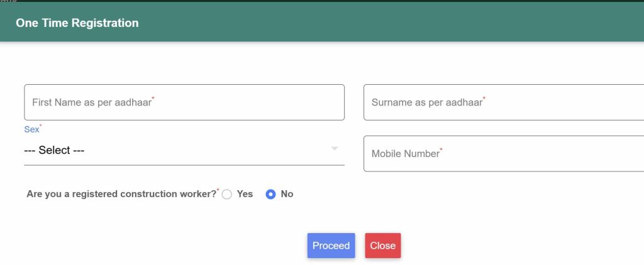Focus the Surname as per aadhaar field
644x265 pixels.
coord(503,102)
